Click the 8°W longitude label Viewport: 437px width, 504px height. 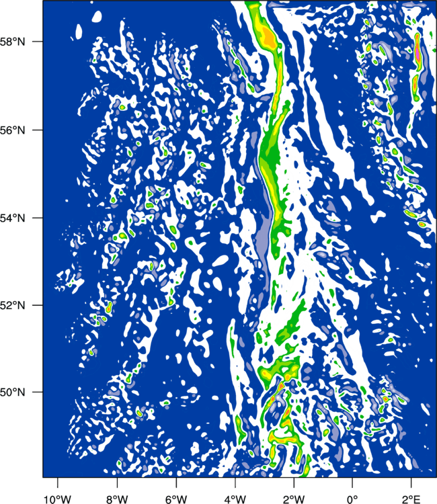click(117, 499)
